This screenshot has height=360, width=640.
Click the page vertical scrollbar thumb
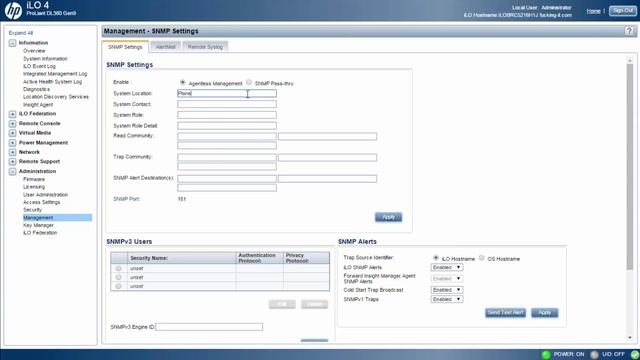[x=630, y=167]
